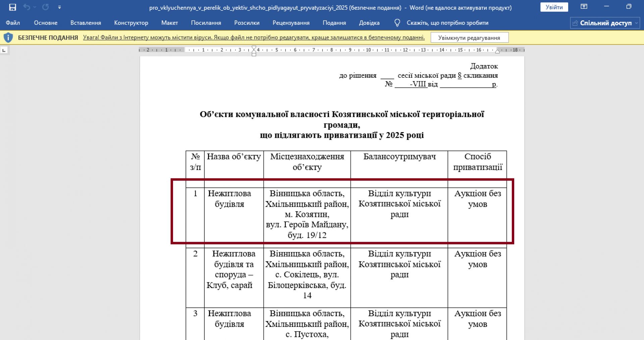The width and height of the screenshot is (644, 340).
Task: Click the tab stop selector in ruler corner
Action: pyautogui.click(x=4, y=50)
